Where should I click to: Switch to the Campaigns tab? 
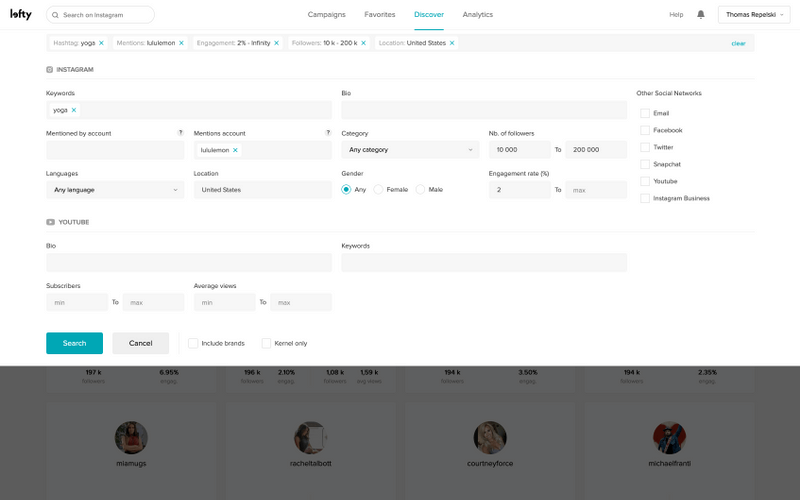pyautogui.click(x=327, y=15)
